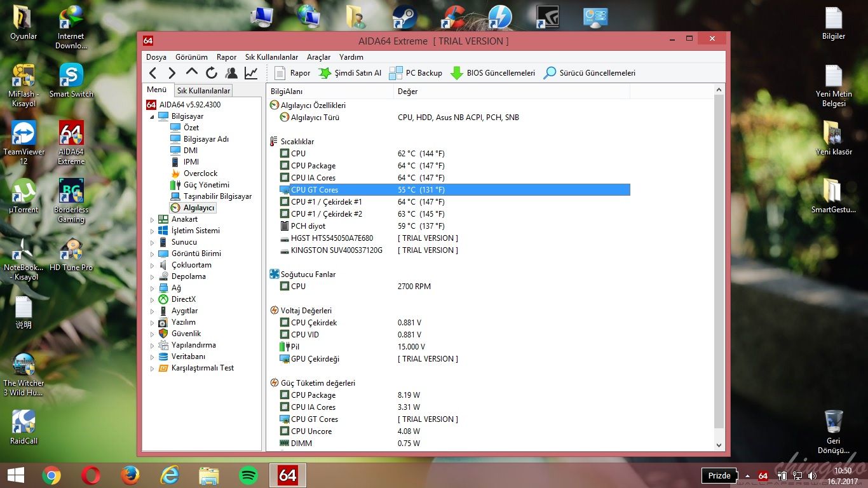Open the Araçlar menu
Viewport: 868px width, 488px height.
point(318,57)
